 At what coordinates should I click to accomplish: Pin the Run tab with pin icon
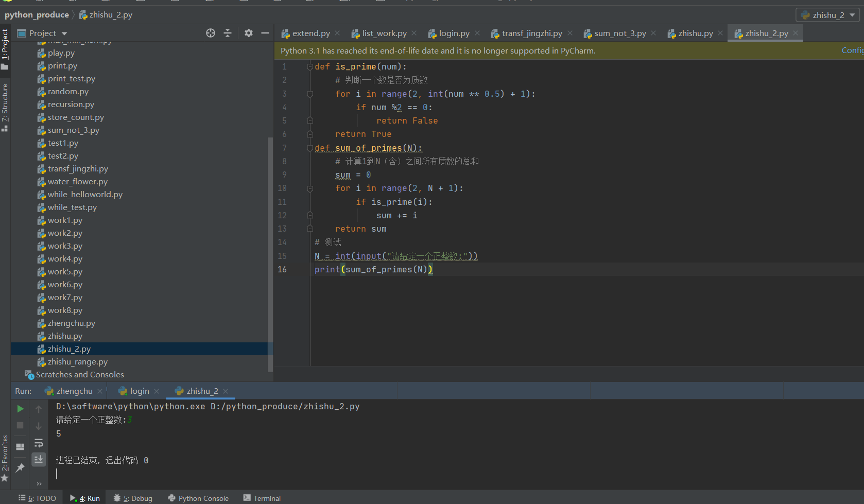click(20, 467)
